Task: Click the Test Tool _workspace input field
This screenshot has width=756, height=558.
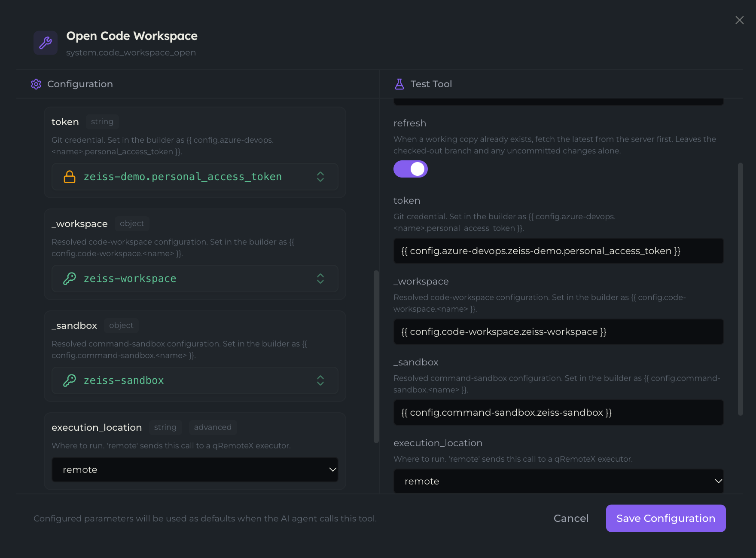Action: 558,331
